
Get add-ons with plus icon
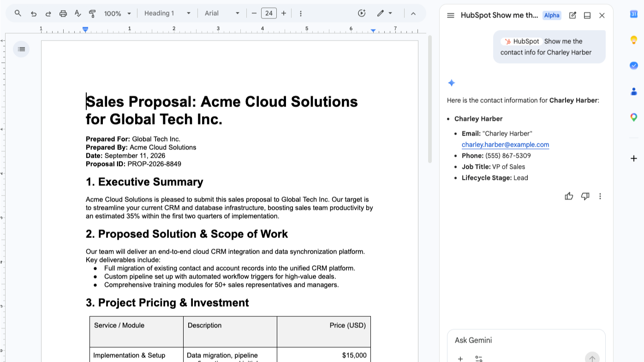[x=634, y=159]
